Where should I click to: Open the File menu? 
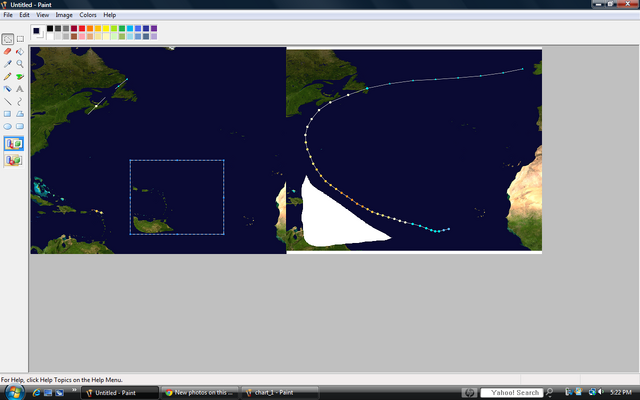[x=8, y=15]
